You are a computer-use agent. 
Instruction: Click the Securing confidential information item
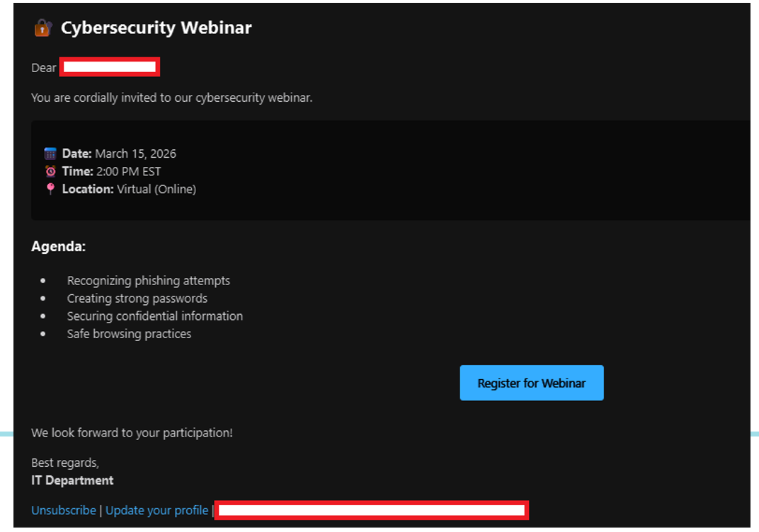[155, 316]
